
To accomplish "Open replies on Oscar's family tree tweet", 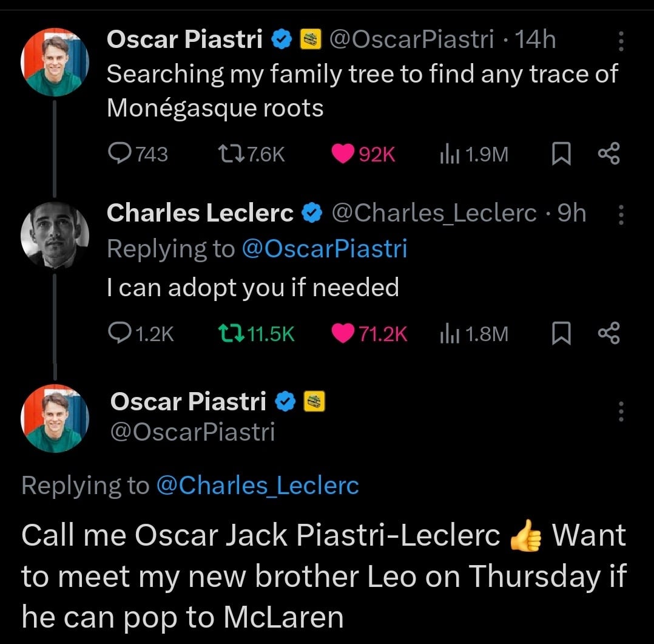I will coord(138,154).
